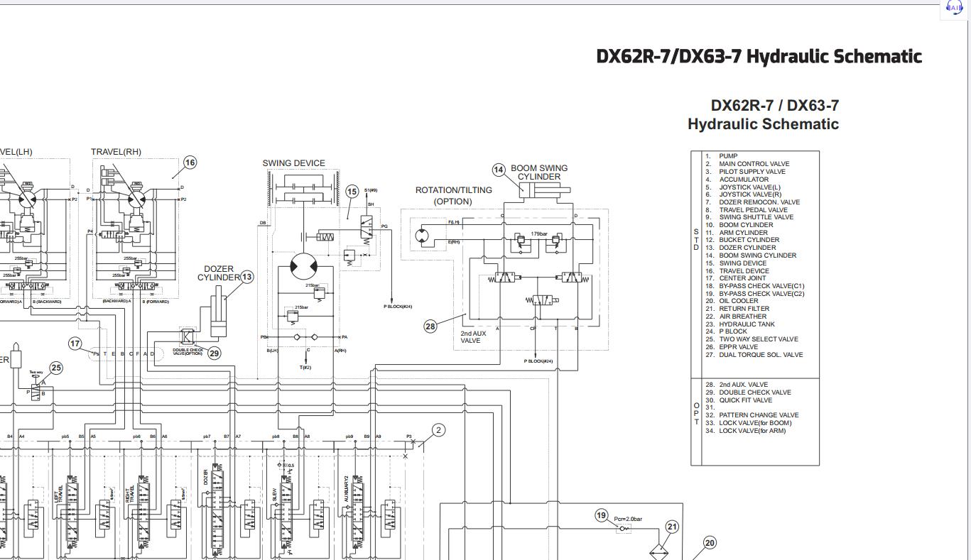This screenshot has height=560, width=971.
Task: Click legend row "34. LOCK VALVE(for ARM)"
Action: [745, 431]
